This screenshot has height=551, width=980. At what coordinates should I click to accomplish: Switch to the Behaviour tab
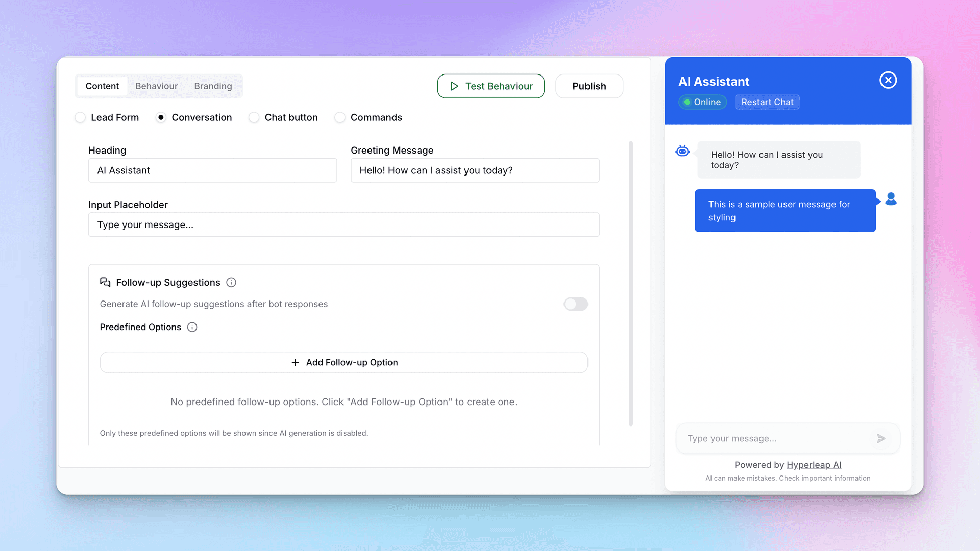156,86
